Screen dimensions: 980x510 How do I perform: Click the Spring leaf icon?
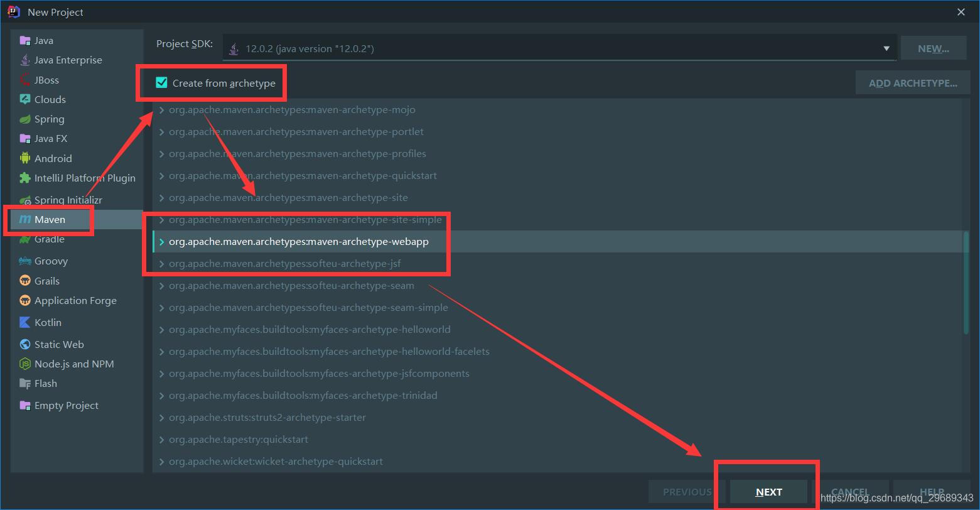point(25,119)
